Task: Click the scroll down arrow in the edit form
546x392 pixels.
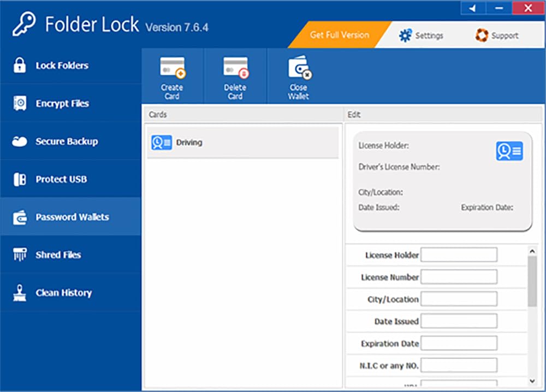Action: coord(532,381)
